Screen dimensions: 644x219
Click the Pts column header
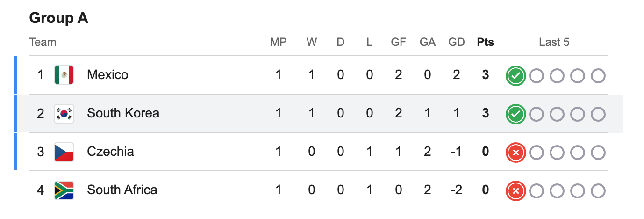(x=486, y=42)
